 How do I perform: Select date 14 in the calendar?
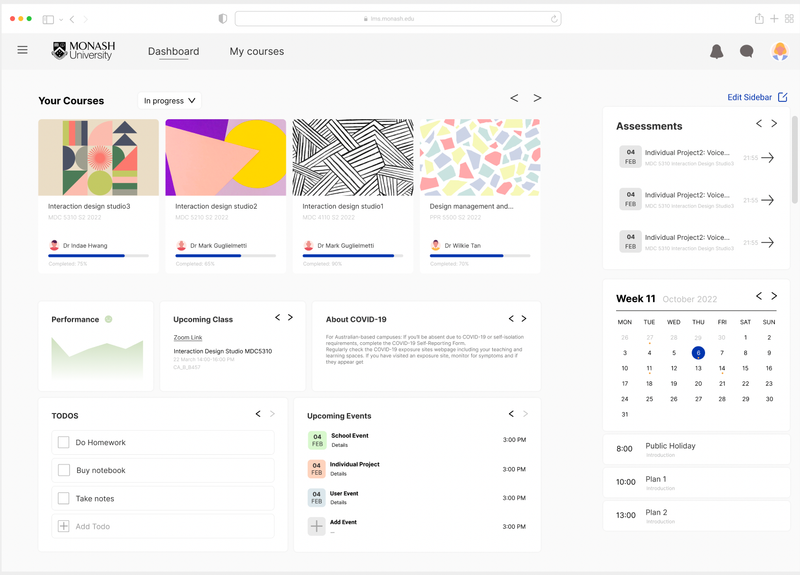(722, 368)
